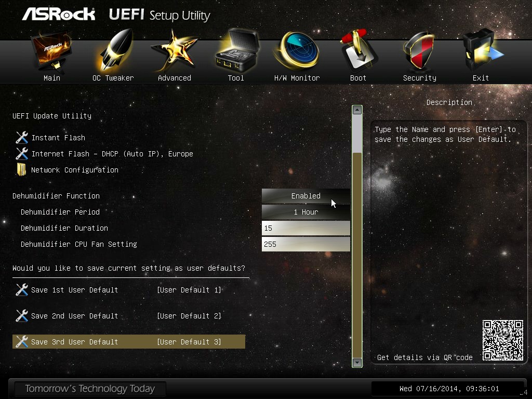Launch Instant Flash

tap(58, 138)
